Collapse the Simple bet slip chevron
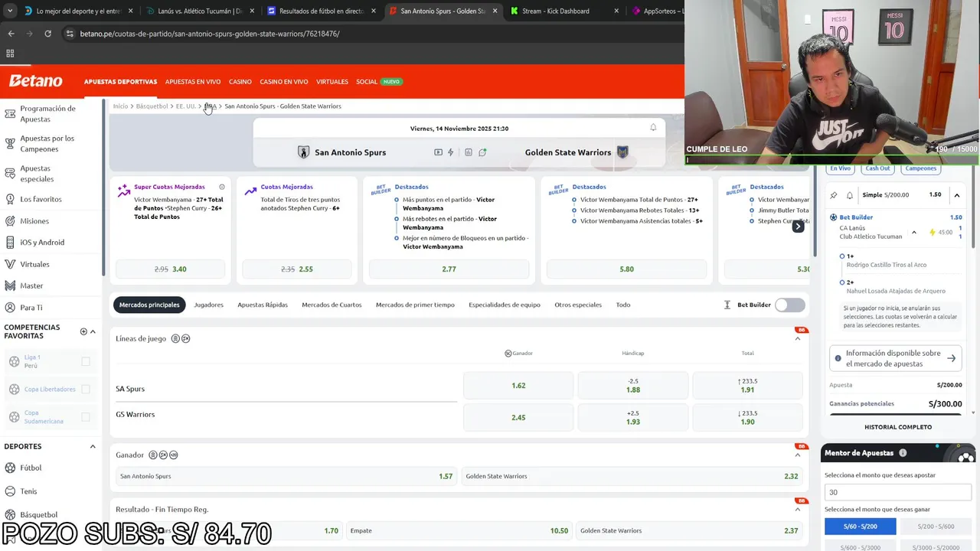 click(x=957, y=195)
